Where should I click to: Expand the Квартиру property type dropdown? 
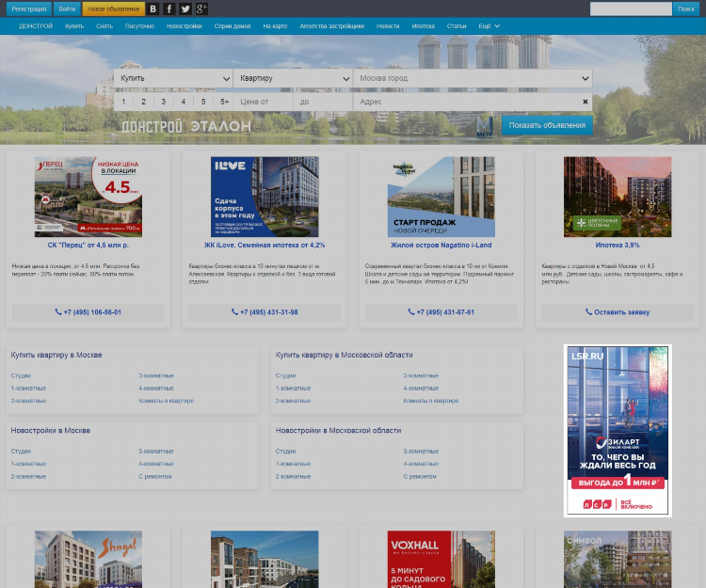click(293, 78)
